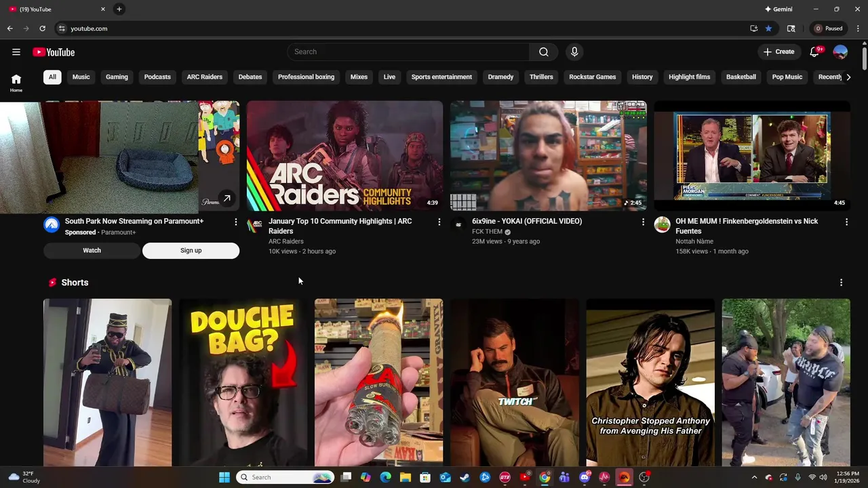The width and height of the screenshot is (868, 488).
Task: Open Christopher Stopped Anthony short
Action: (650, 383)
